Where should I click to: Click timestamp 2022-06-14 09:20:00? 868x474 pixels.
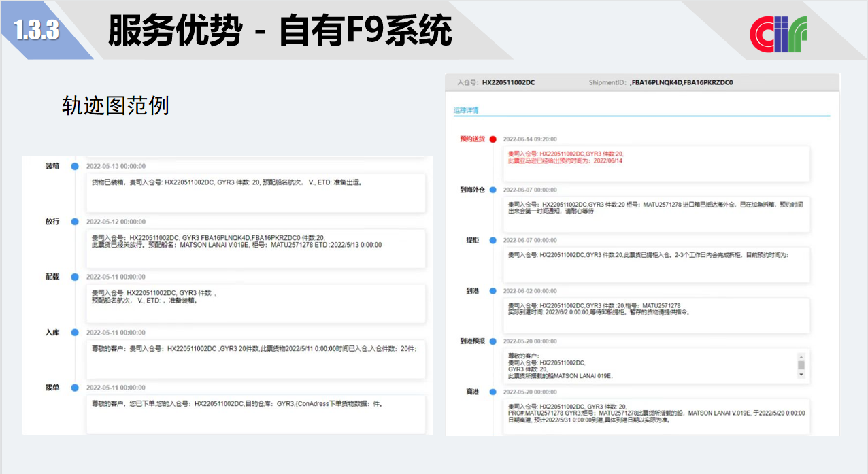[x=530, y=139]
